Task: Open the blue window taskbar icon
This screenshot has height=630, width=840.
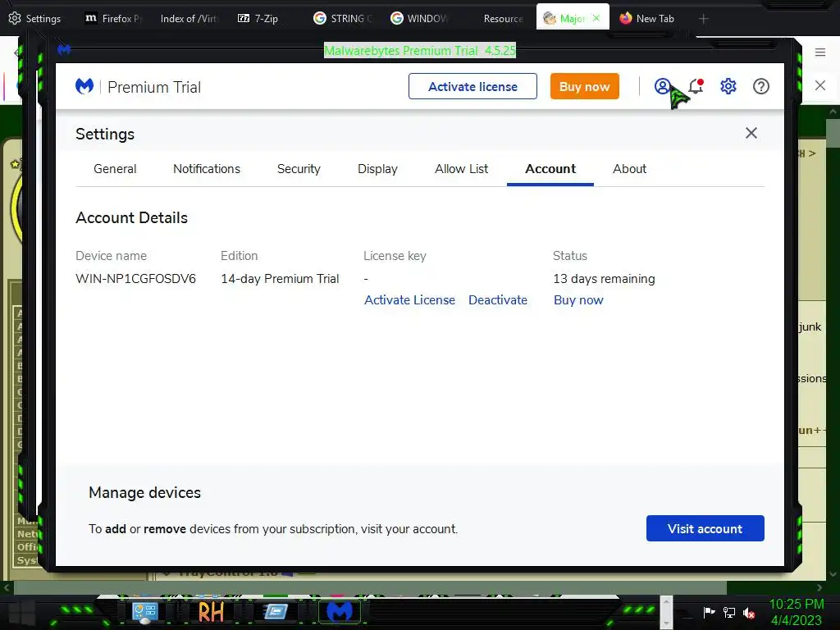Action: pos(276,612)
